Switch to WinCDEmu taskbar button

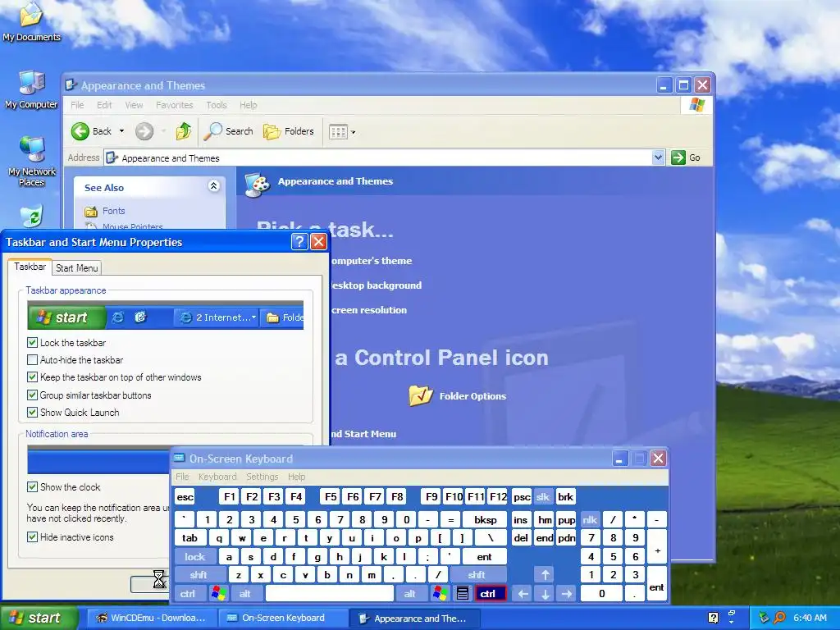tap(151, 618)
